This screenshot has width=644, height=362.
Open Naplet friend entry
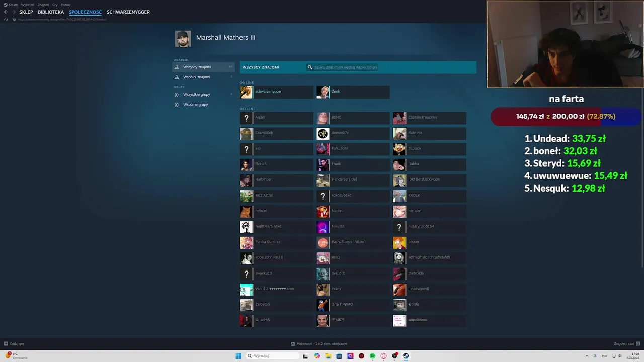pos(353,212)
